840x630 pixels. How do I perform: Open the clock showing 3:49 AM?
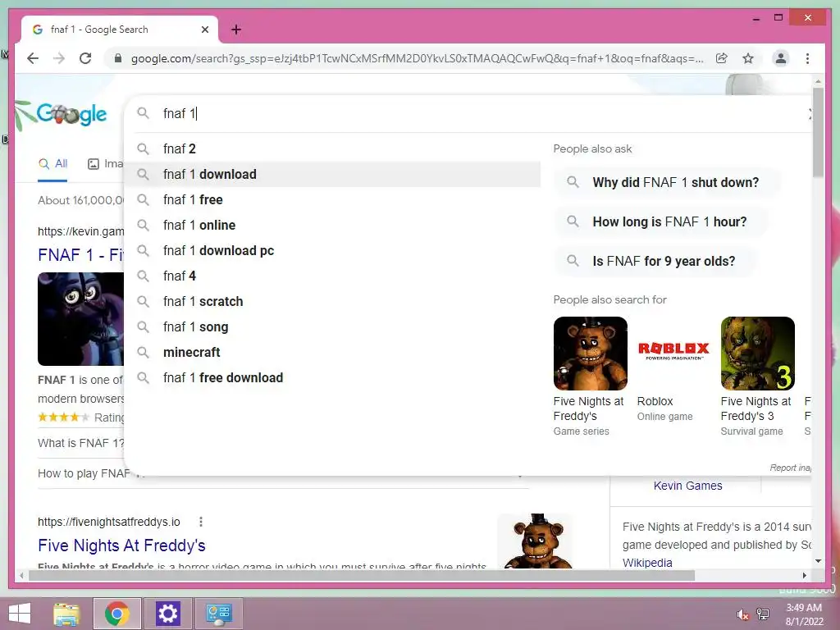coord(804,614)
